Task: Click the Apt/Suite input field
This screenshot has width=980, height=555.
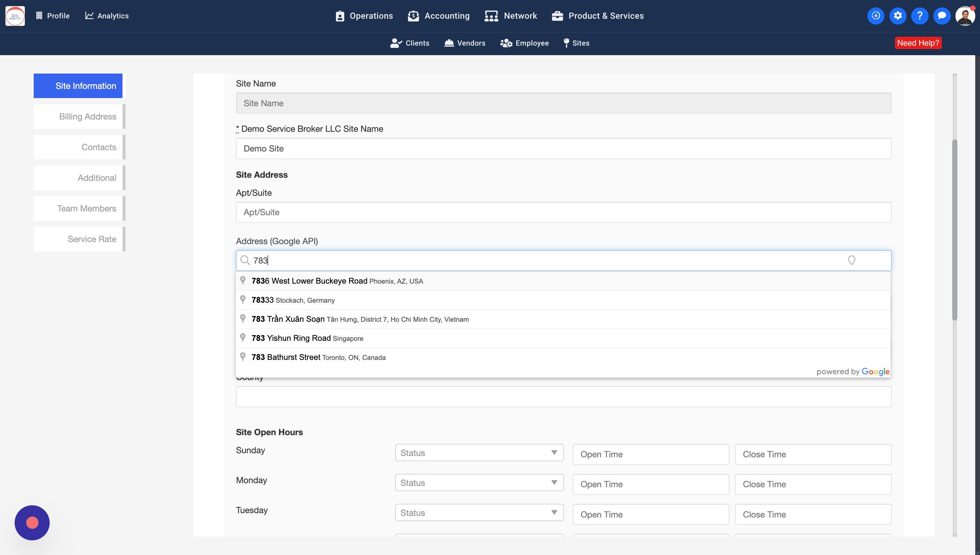Action: pyautogui.click(x=563, y=212)
